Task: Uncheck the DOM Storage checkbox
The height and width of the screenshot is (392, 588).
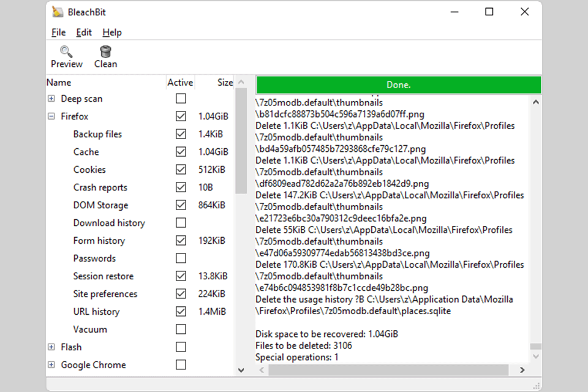Action: pos(181,205)
